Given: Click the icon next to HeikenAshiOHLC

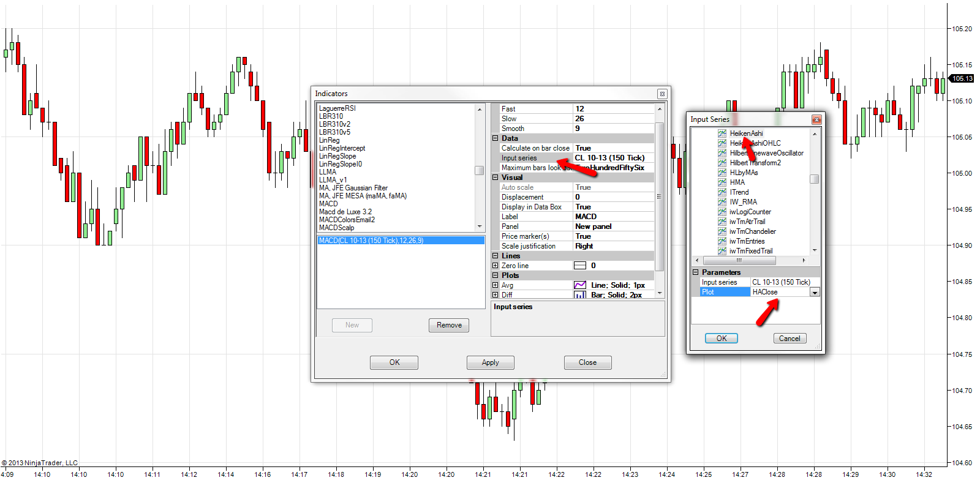Looking at the screenshot, I should pos(722,143).
